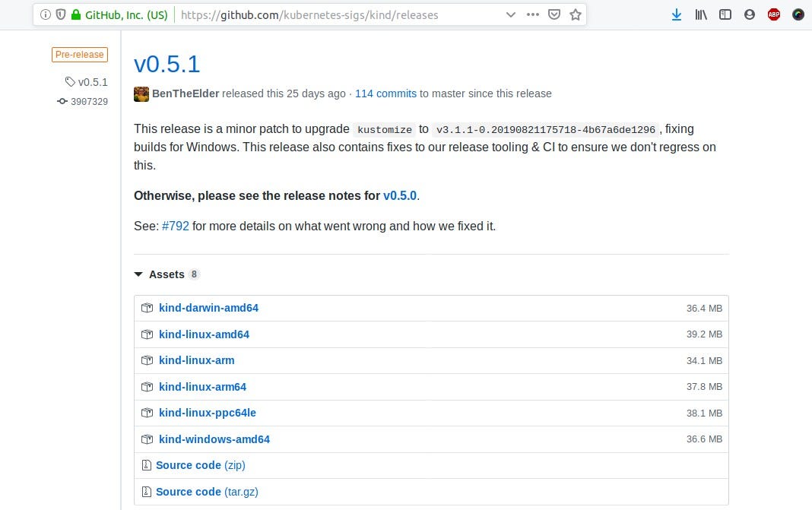Collapse the Assets disclosure triangle
Screen dimensions: 812x510
pyautogui.click(x=138, y=274)
